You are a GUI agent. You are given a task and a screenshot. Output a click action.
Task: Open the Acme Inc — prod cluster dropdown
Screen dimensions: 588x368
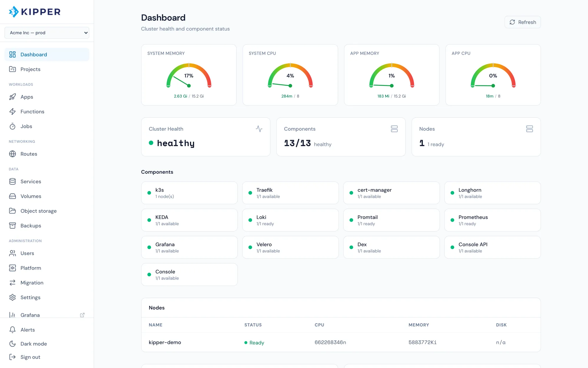pos(47,33)
